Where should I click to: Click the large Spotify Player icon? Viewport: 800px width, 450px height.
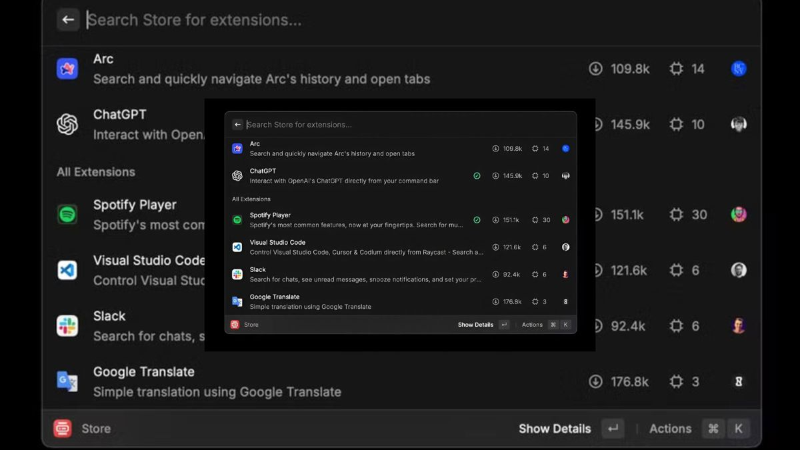click(67, 214)
